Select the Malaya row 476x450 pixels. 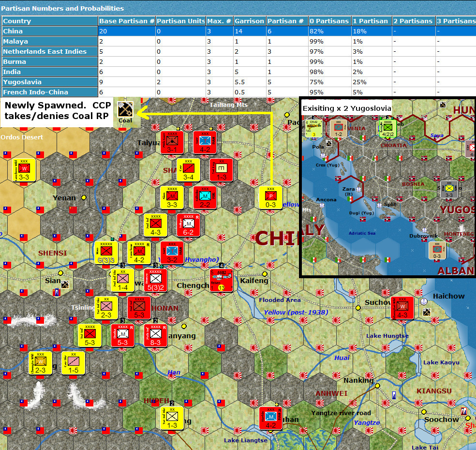coord(238,41)
